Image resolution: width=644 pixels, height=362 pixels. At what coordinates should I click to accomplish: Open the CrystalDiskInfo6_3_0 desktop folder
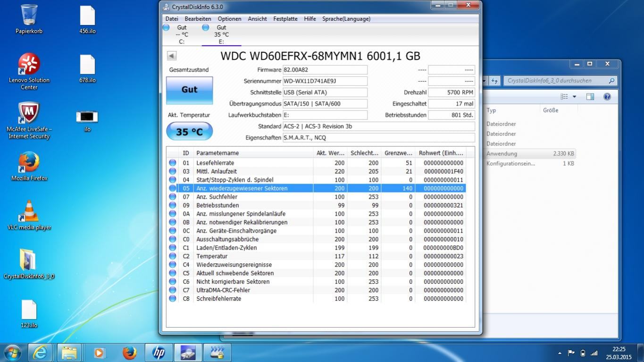tap(29, 264)
